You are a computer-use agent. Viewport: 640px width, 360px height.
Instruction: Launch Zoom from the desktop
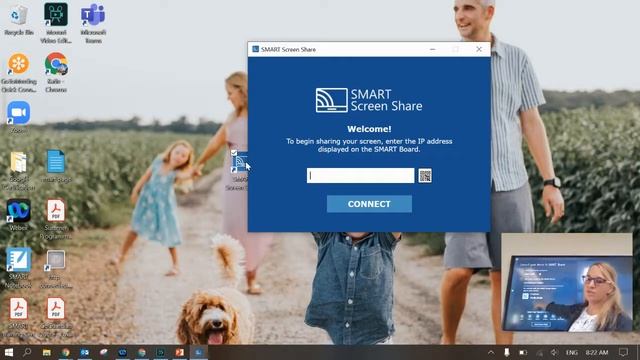(x=18, y=118)
